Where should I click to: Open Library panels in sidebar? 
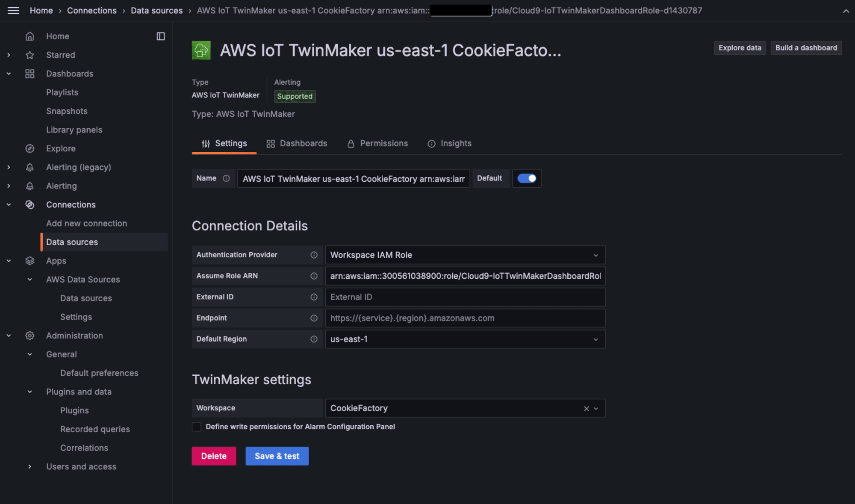pyautogui.click(x=74, y=130)
